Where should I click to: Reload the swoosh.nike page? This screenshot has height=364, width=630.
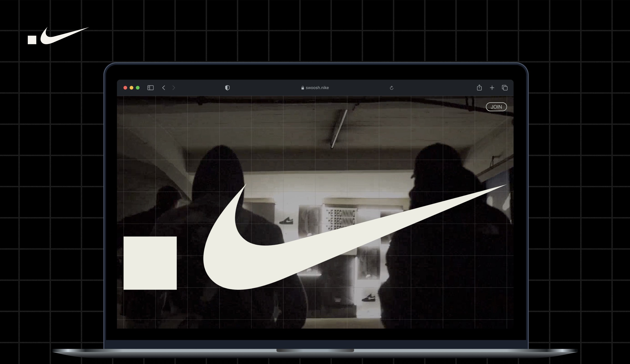pos(391,88)
